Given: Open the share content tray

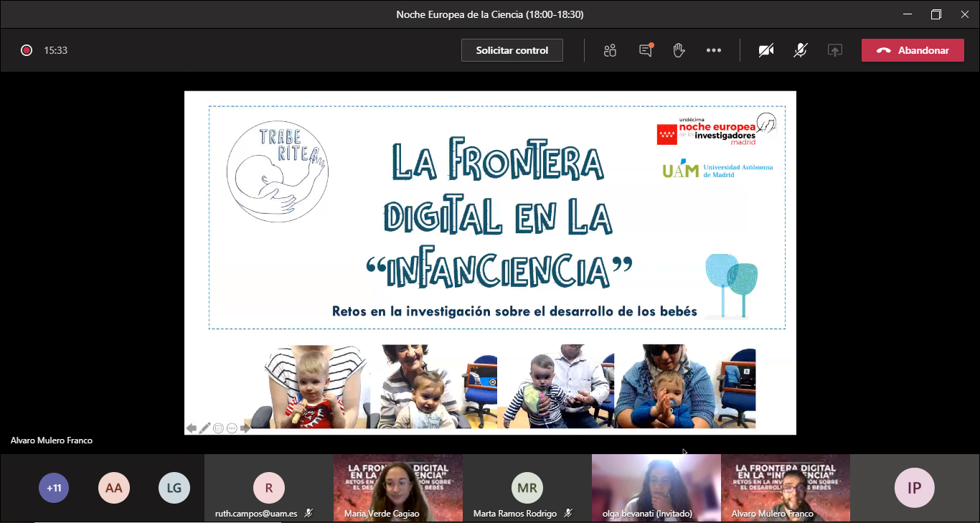Looking at the screenshot, I should pos(834,50).
